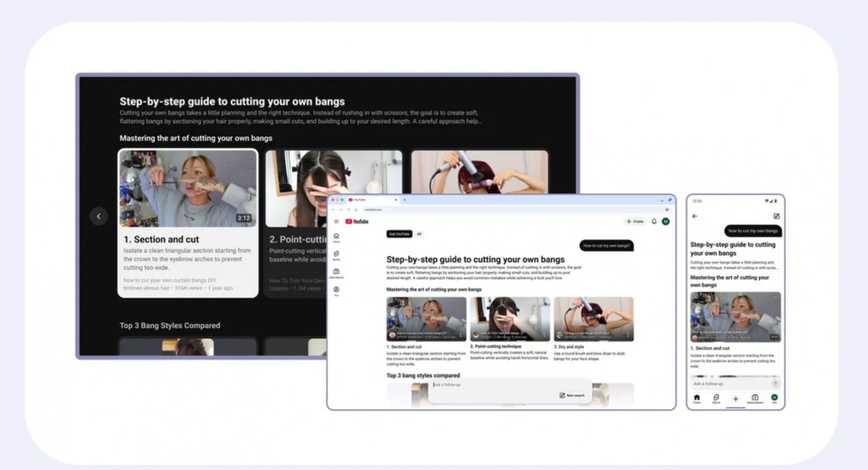Tap Home in the phone bottom navigation
The image size is (868, 470).
697,399
